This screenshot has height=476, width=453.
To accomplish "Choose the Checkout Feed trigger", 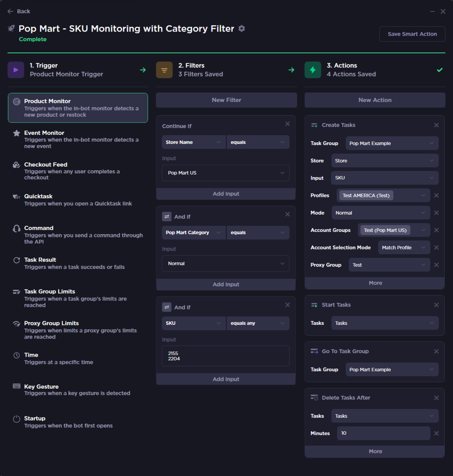I will pos(78,171).
